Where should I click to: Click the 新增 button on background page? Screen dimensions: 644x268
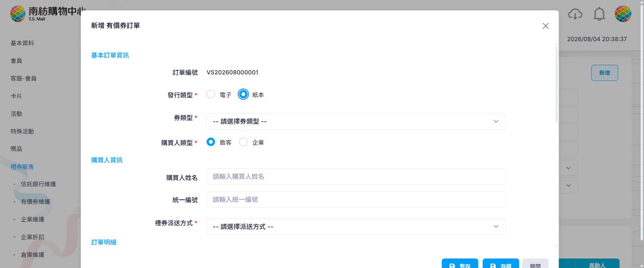605,73
